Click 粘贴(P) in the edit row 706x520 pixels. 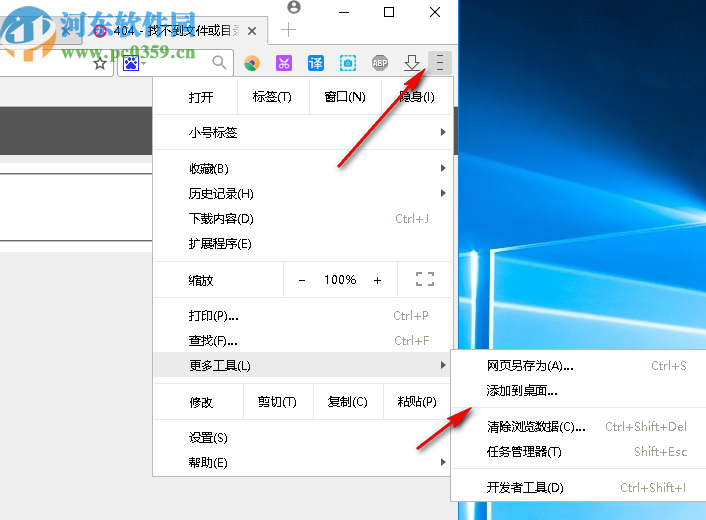coord(417,402)
